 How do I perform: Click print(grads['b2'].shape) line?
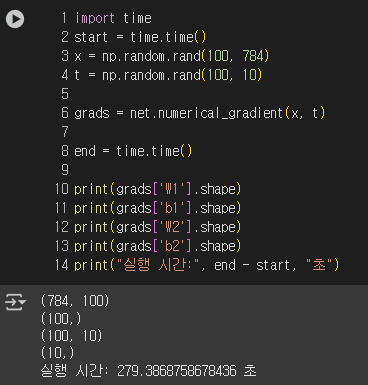point(157,246)
